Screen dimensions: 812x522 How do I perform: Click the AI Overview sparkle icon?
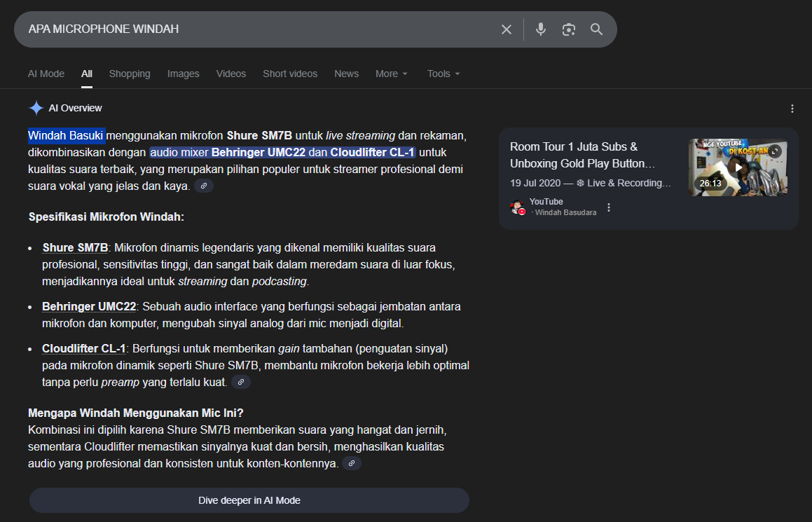point(36,108)
